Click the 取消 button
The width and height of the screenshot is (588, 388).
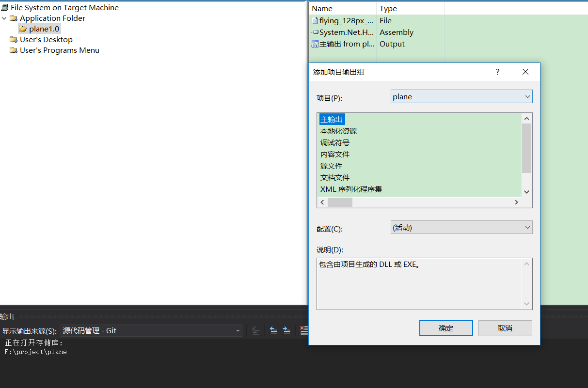click(505, 328)
